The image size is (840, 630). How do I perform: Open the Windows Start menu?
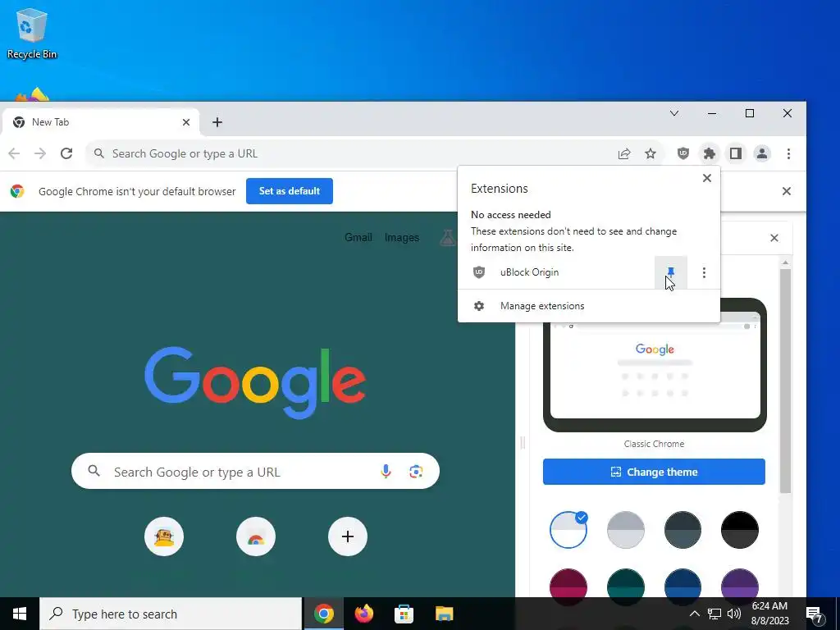coord(20,614)
